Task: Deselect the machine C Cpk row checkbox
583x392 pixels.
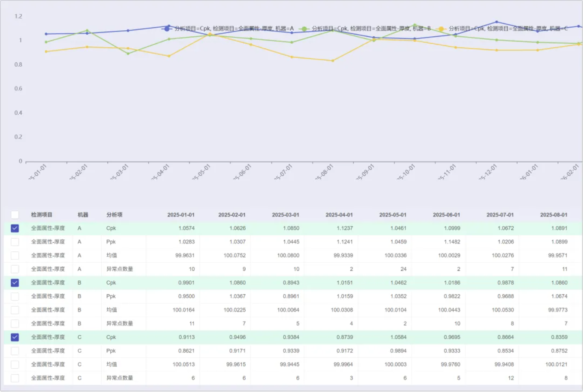Action: pyautogui.click(x=15, y=337)
